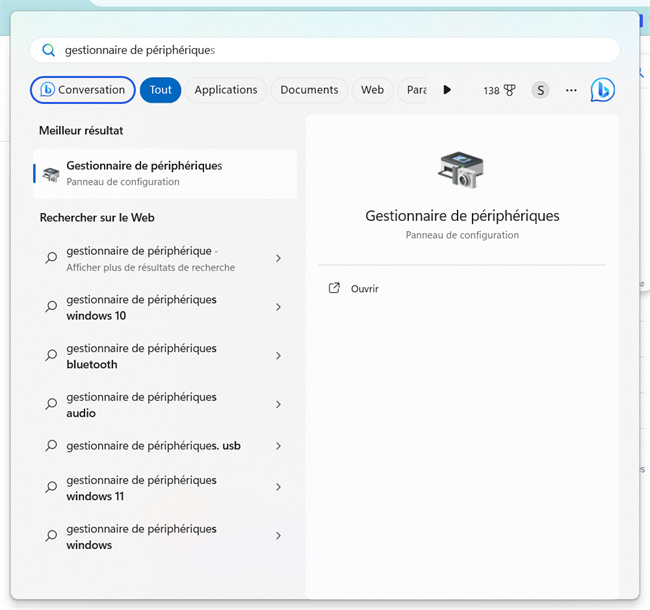Click the large device manager icon in preview pane
This screenshot has height=610, width=650.
(x=461, y=170)
